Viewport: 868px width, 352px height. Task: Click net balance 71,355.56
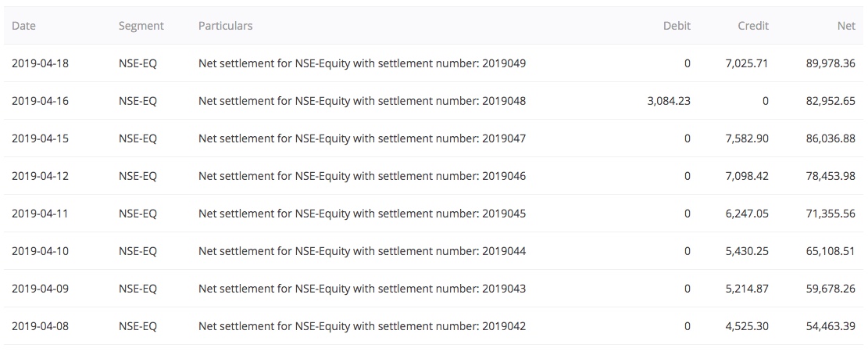(x=831, y=214)
